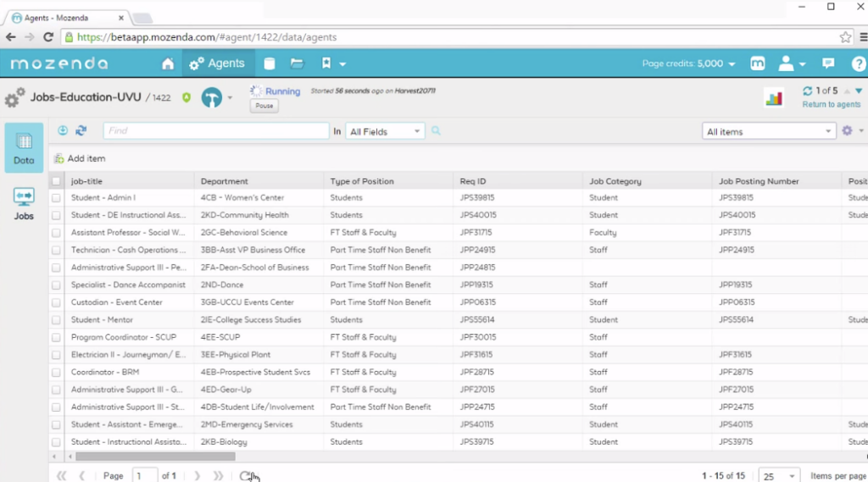Viewport: 868px width, 482px height.
Task: Open the Jobs view in sidebar
Action: (24, 204)
